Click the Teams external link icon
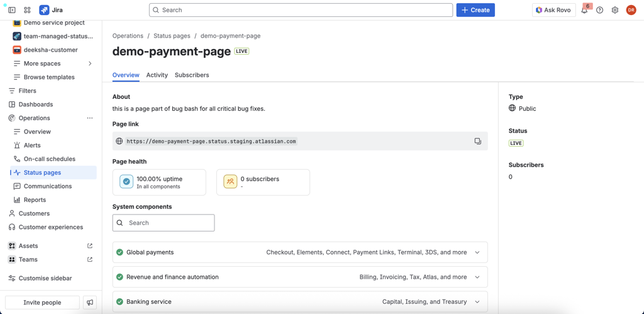Screen dimensions: 644x314 [90, 259]
